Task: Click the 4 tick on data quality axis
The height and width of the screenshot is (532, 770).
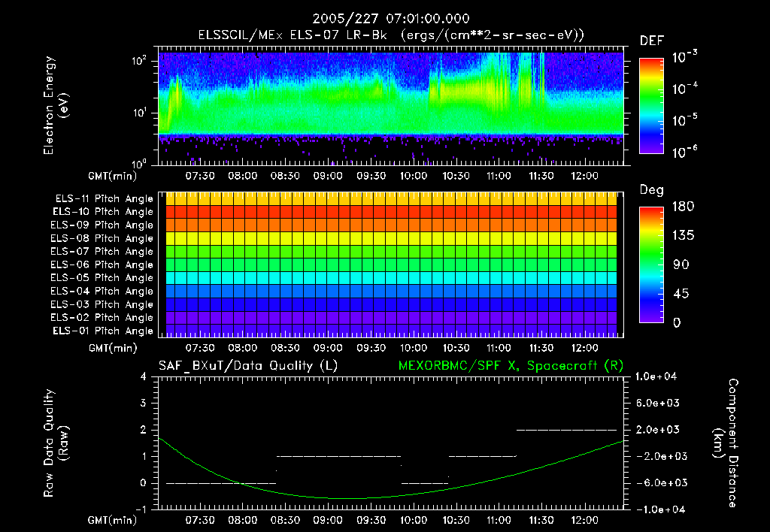Action: click(x=143, y=376)
